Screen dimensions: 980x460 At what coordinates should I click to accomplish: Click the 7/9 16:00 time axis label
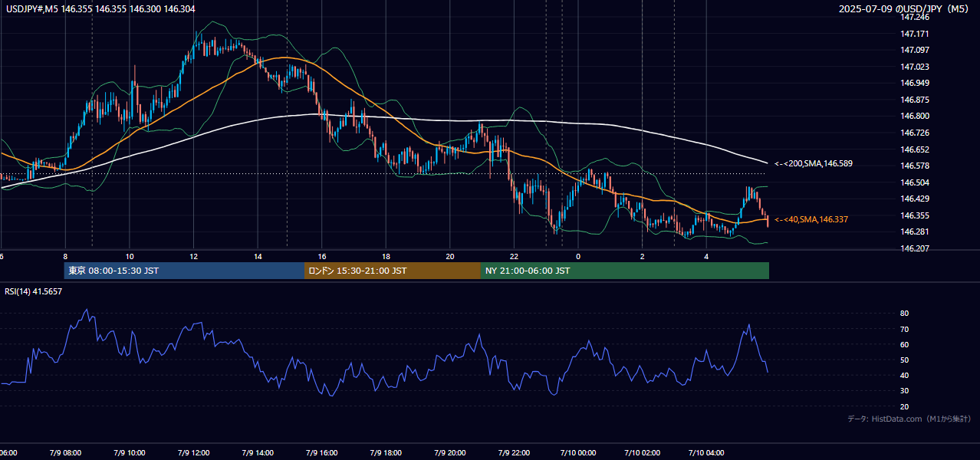click(322, 452)
